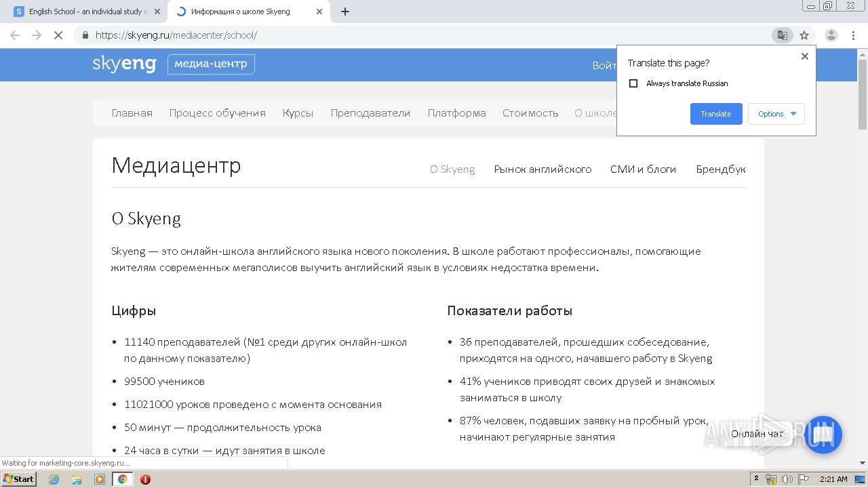Open Преподаватели menu item

[x=370, y=113]
